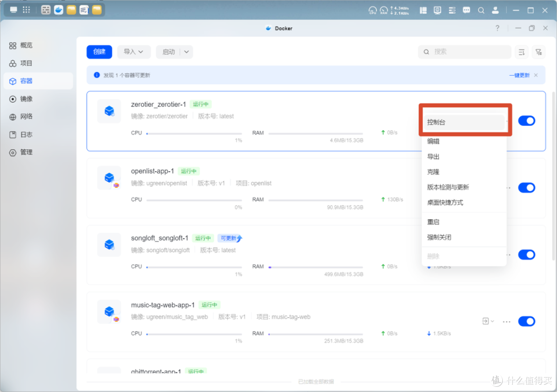
Task: Click openlist-app-1 container icon
Action: tap(109, 178)
